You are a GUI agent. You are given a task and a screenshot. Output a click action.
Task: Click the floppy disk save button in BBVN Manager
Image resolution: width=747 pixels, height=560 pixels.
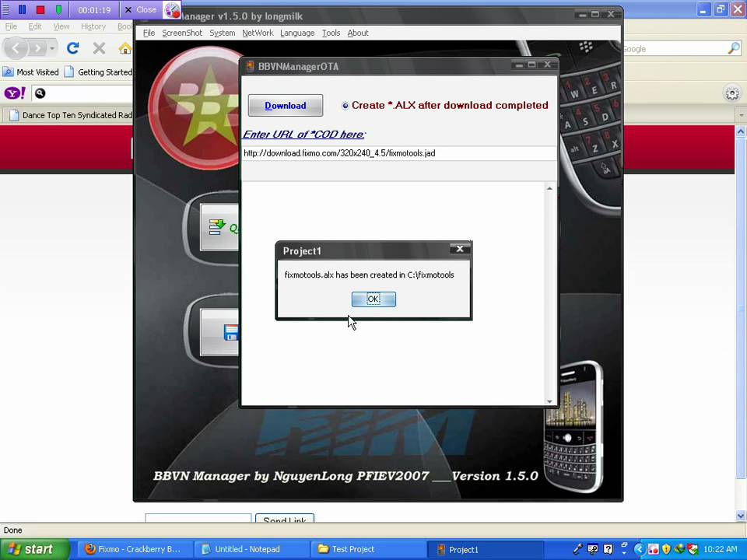click(220, 332)
